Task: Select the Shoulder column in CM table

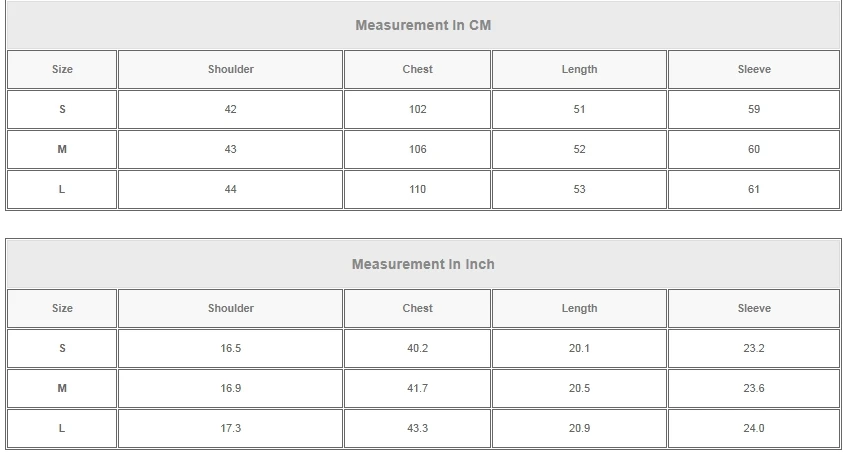Action: pyautogui.click(x=231, y=69)
